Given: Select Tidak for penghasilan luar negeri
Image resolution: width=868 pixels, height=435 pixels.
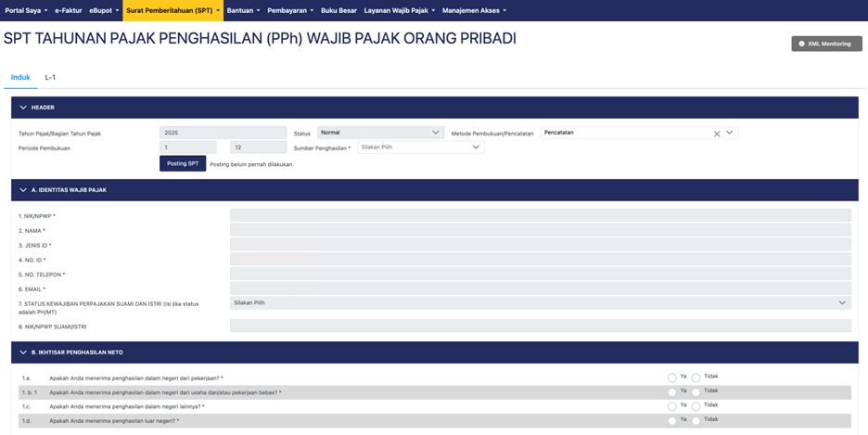Looking at the screenshot, I should 696,421.
